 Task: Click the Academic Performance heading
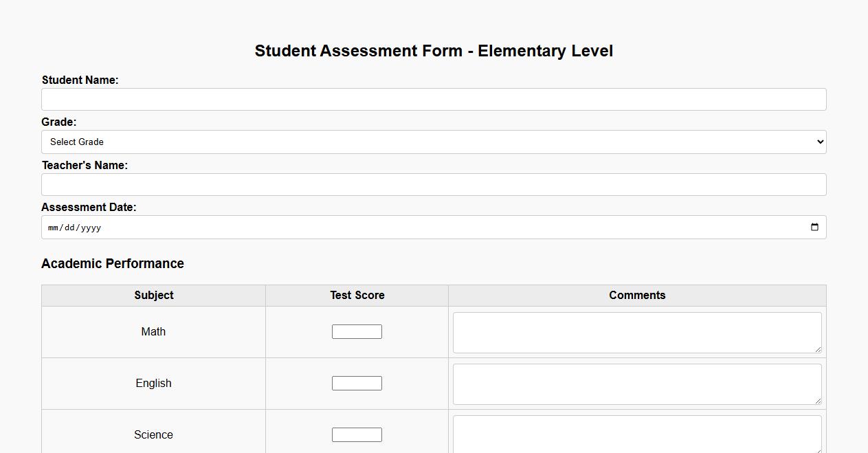tap(113, 263)
